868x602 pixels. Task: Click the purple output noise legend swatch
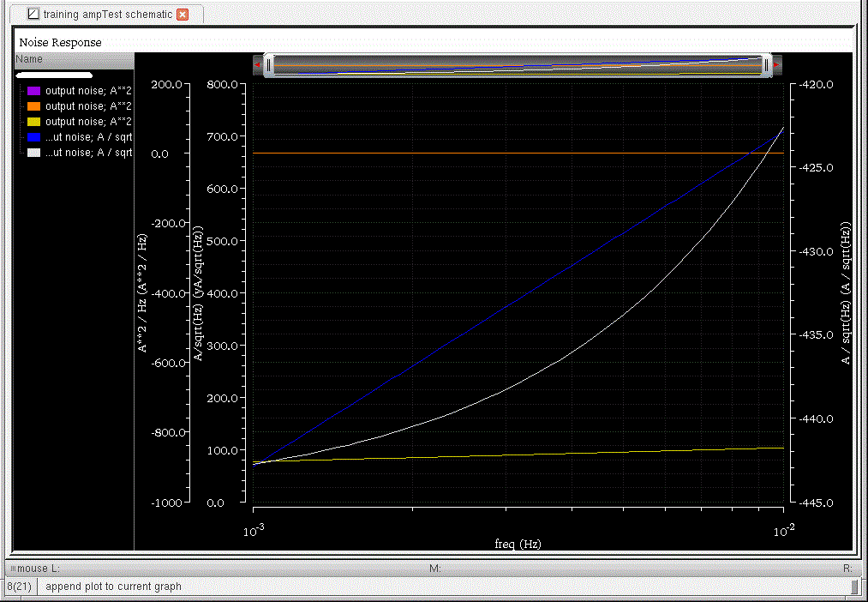click(33, 91)
